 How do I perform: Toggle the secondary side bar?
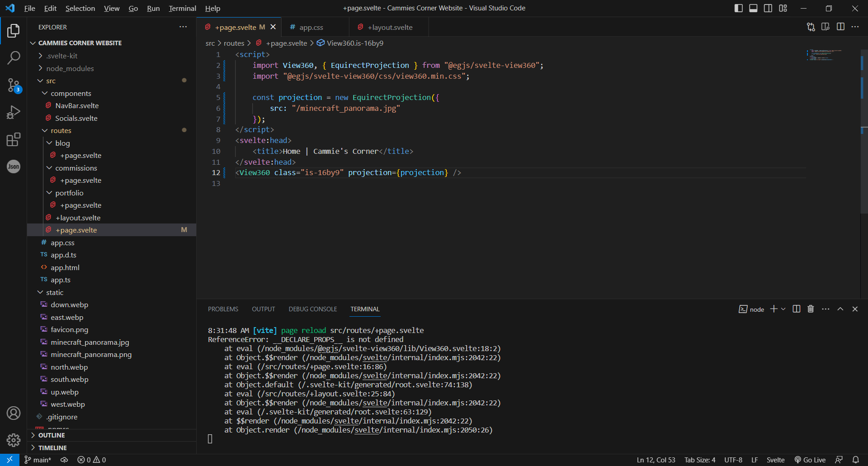click(768, 8)
